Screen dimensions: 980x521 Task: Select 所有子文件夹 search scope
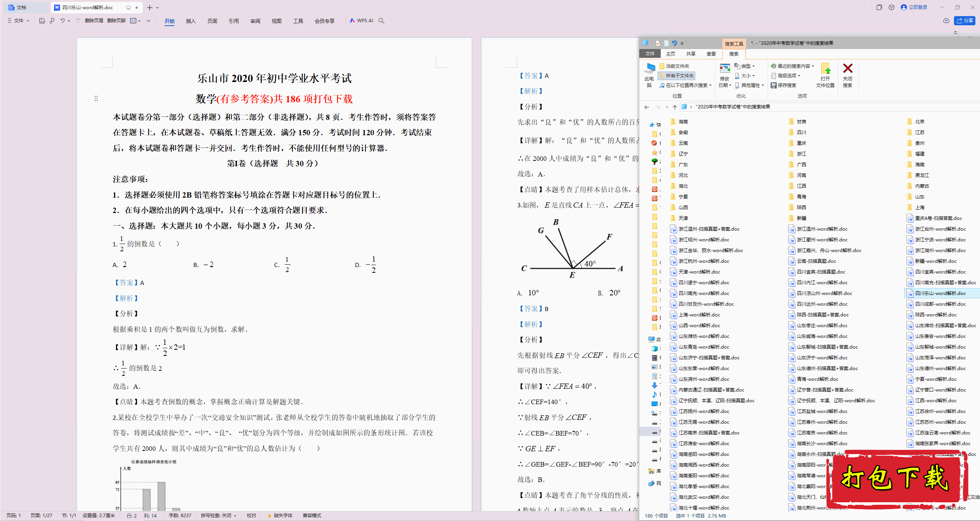pos(676,76)
